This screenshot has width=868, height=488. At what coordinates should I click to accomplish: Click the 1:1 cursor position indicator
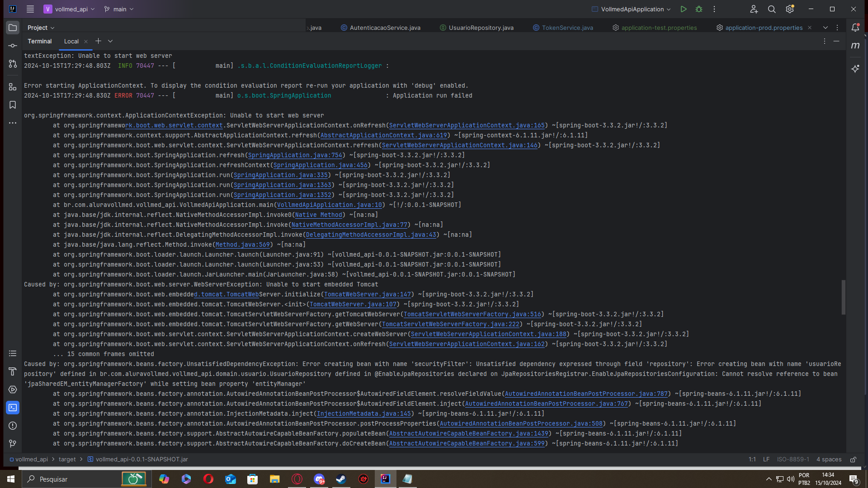pyautogui.click(x=752, y=459)
